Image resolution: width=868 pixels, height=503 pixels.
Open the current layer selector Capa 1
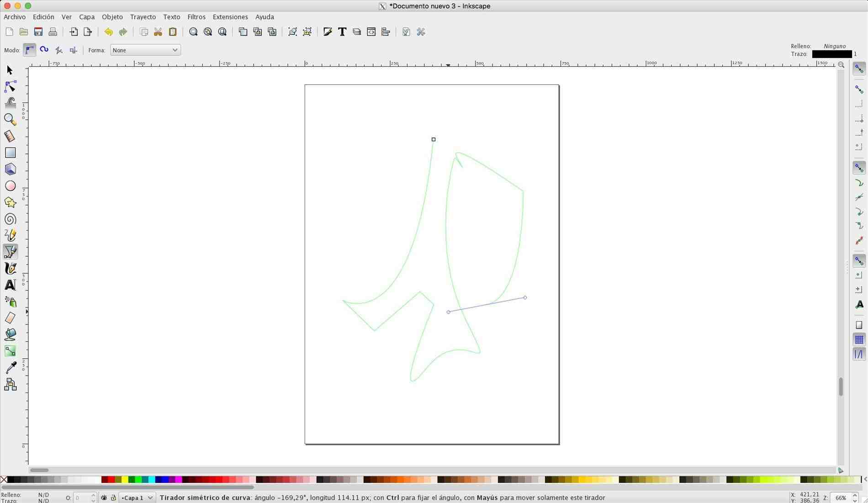click(x=137, y=498)
